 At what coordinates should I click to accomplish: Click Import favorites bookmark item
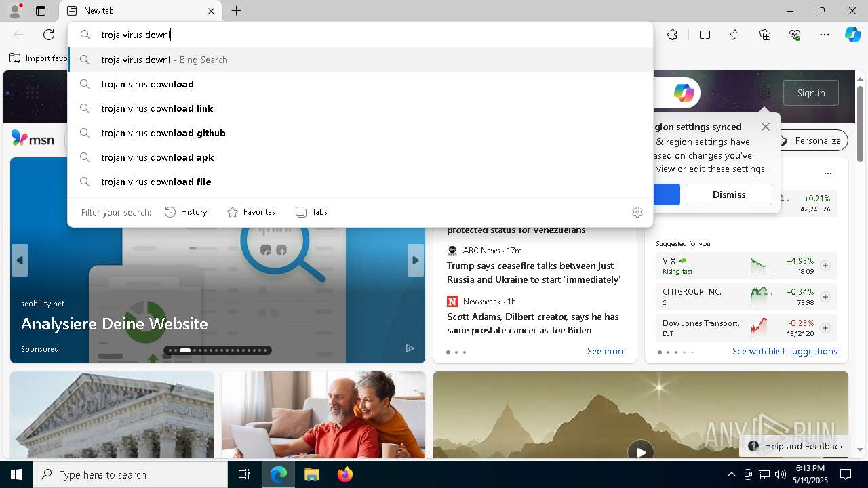(39, 58)
